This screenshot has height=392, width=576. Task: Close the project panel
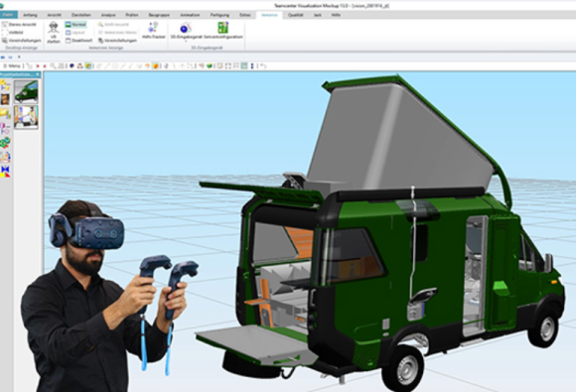coord(38,74)
